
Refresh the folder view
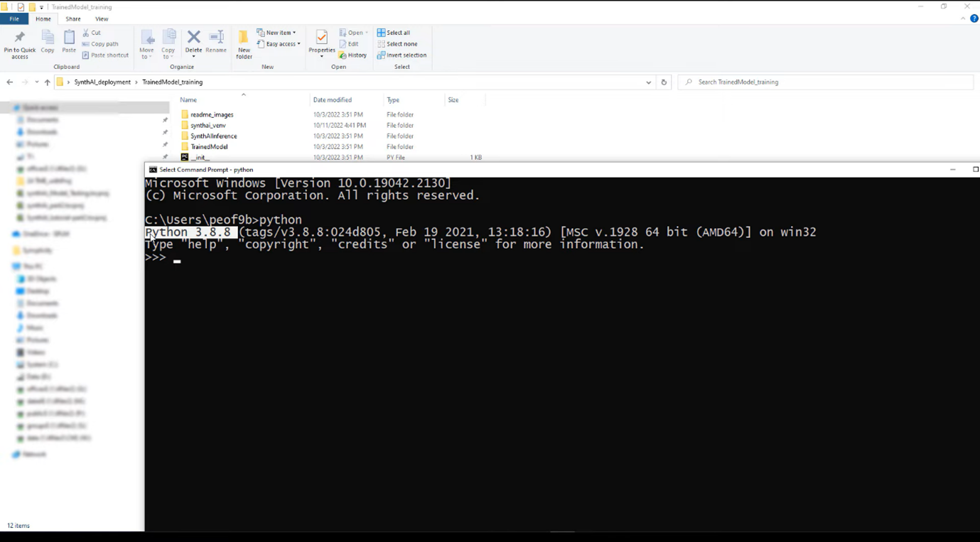click(x=664, y=82)
